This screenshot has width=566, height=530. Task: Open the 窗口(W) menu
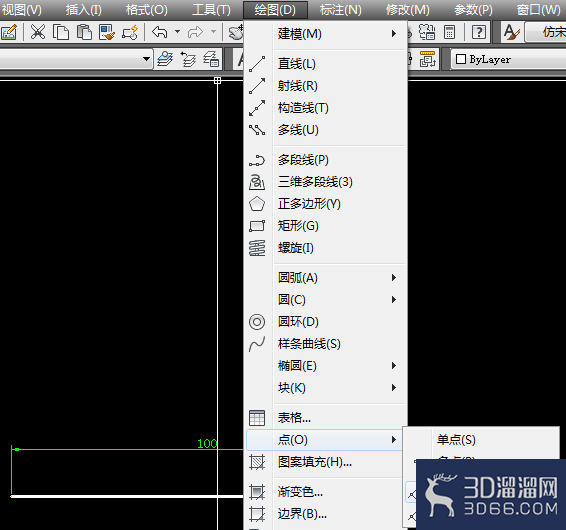[539, 10]
